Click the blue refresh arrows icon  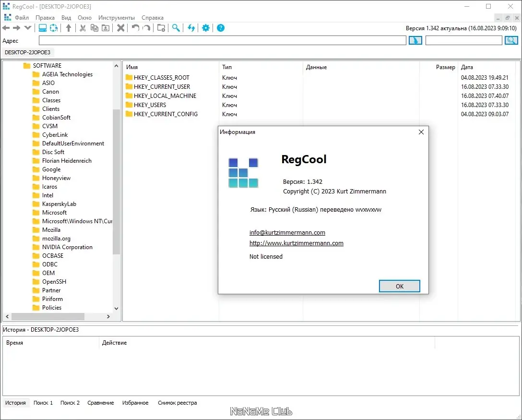[x=191, y=28]
